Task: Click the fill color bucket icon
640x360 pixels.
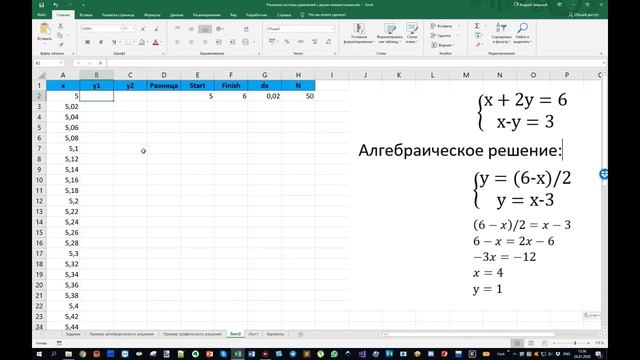Action: click(142, 42)
